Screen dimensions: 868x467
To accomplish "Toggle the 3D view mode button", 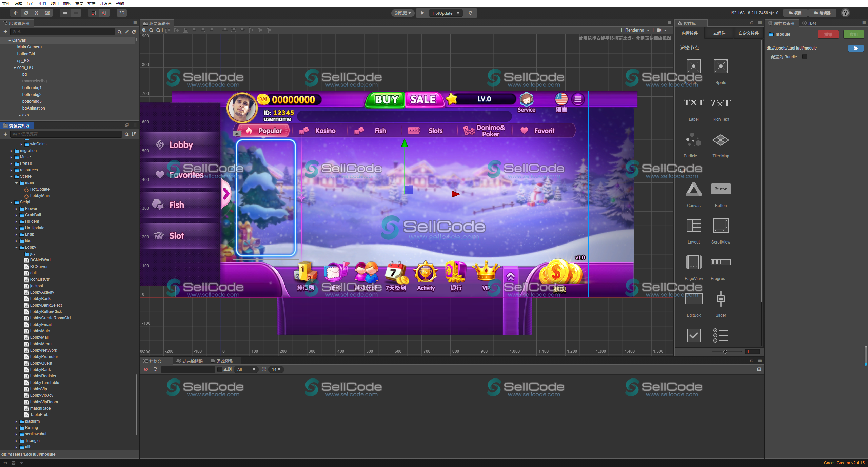I will (x=122, y=13).
